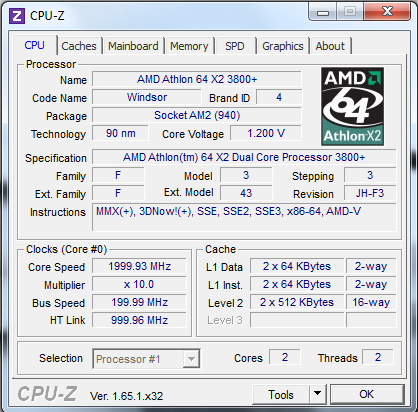Click the Clocks (Core #0) group label
This screenshot has height=412, width=418.
[x=66, y=249]
